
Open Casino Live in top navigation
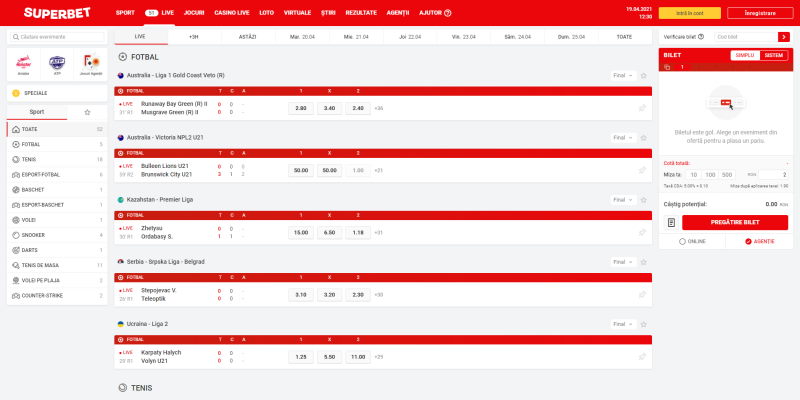tap(232, 13)
